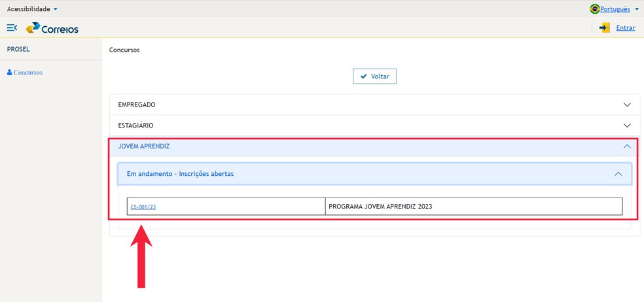
Task: Select the Português language link
Action: pos(615,9)
